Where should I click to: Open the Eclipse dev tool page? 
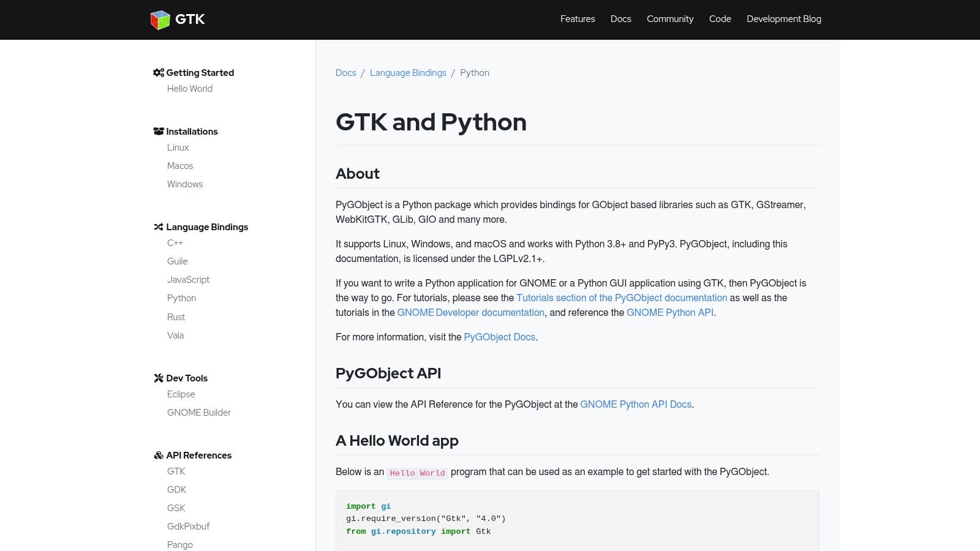point(181,394)
